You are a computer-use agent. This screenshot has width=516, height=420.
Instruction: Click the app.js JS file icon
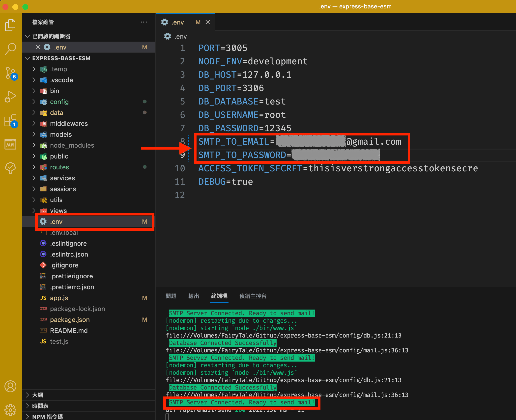[43, 298]
